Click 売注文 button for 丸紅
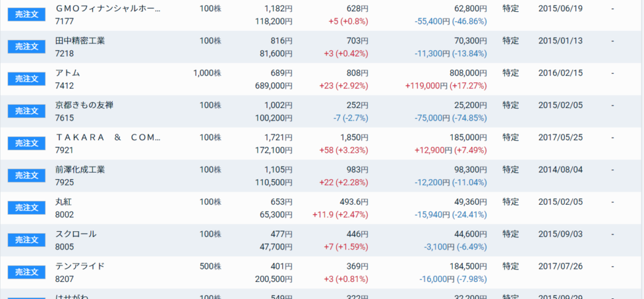The width and height of the screenshot is (644, 299). pos(26,207)
